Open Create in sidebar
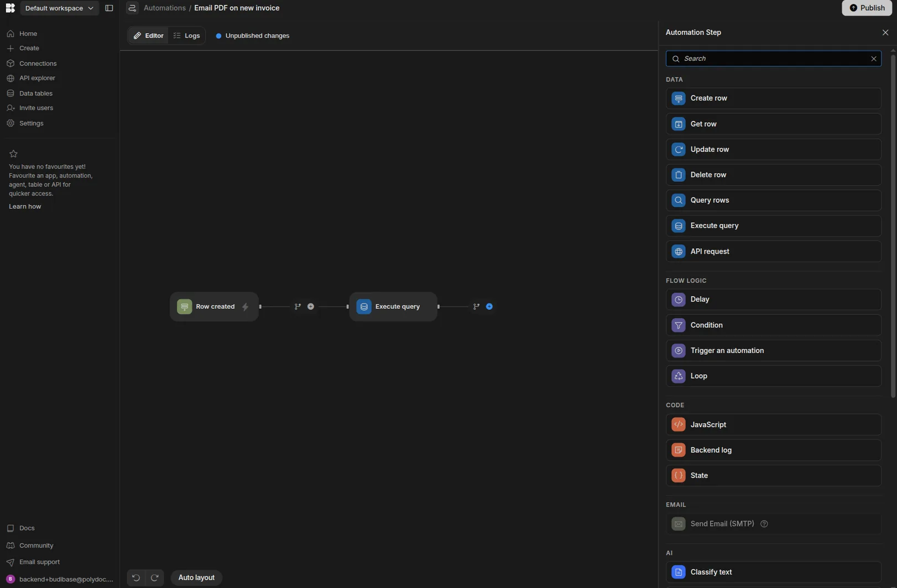 coord(29,48)
